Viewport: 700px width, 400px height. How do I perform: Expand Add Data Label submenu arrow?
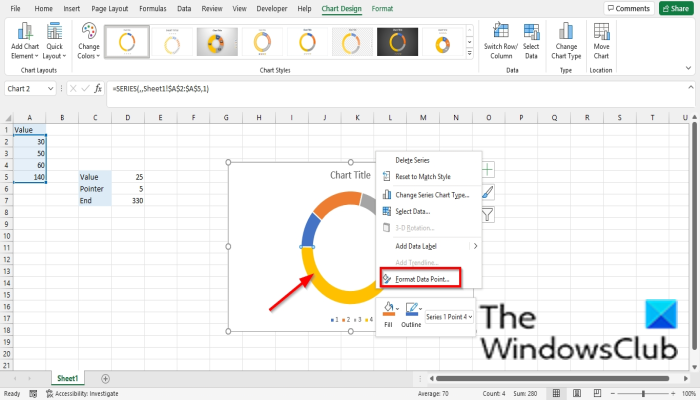pyautogui.click(x=475, y=246)
